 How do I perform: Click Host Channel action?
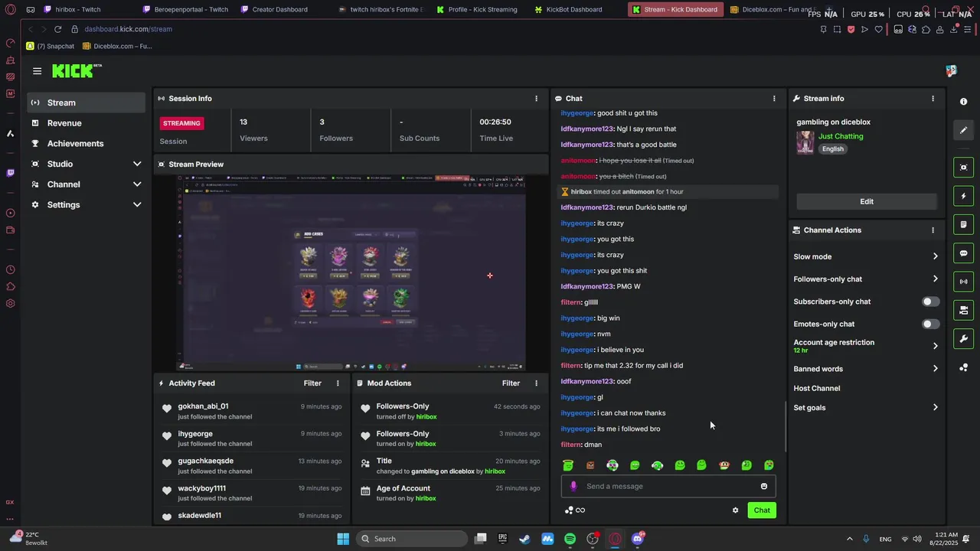[817, 389]
